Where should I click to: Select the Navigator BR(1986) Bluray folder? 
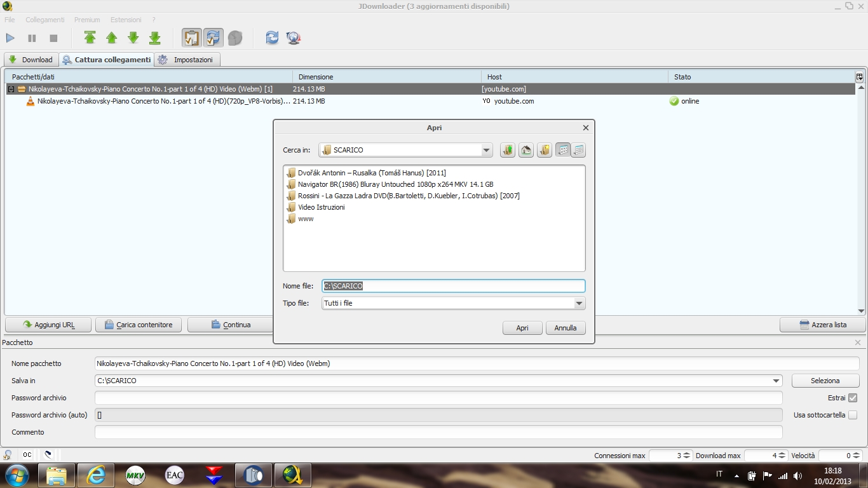coord(390,184)
